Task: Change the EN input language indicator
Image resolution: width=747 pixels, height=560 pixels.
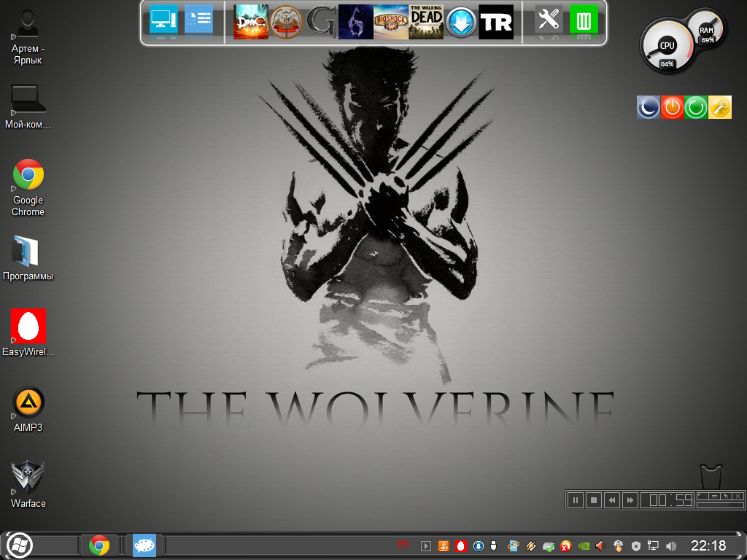Action: pyautogui.click(x=403, y=544)
